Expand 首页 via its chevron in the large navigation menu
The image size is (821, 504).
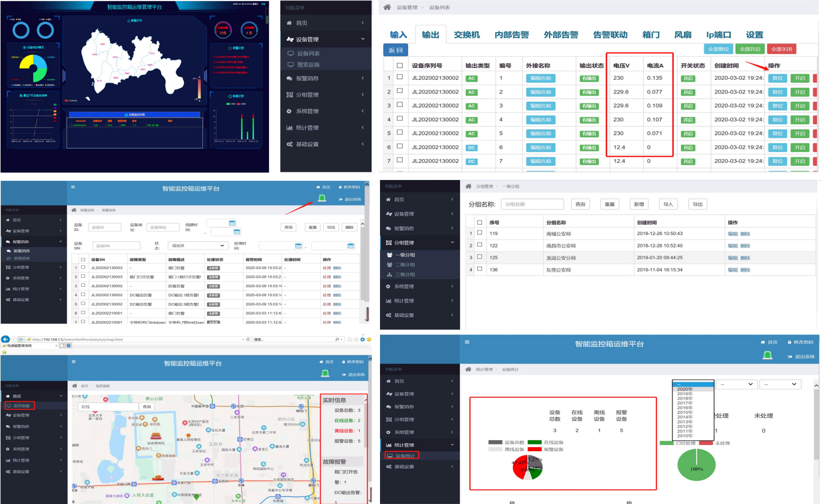(x=363, y=23)
